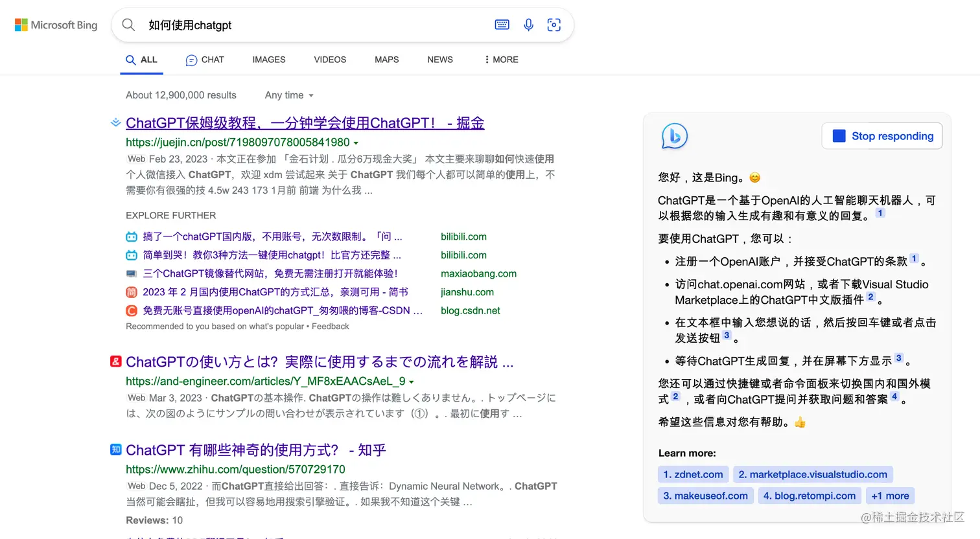
Task: Switch to the MAPS tab
Action: tap(387, 60)
